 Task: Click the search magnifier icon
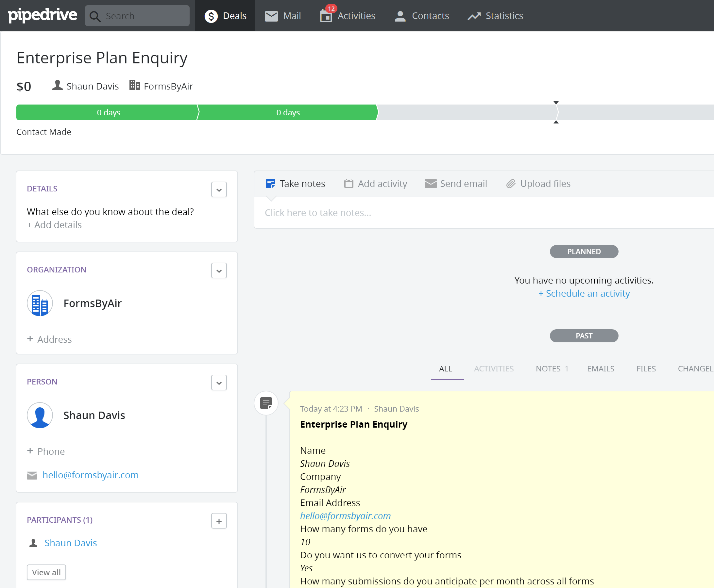click(95, 16)
